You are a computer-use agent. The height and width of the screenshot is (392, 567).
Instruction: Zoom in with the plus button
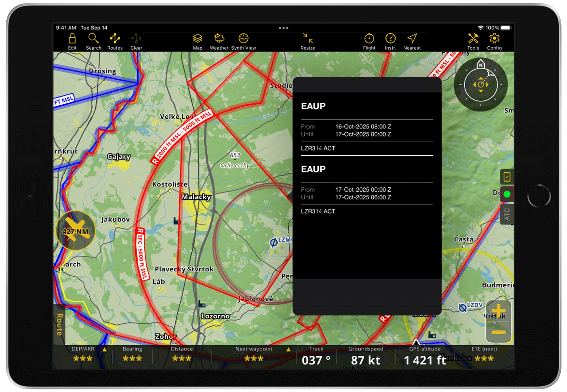point(498,311)
